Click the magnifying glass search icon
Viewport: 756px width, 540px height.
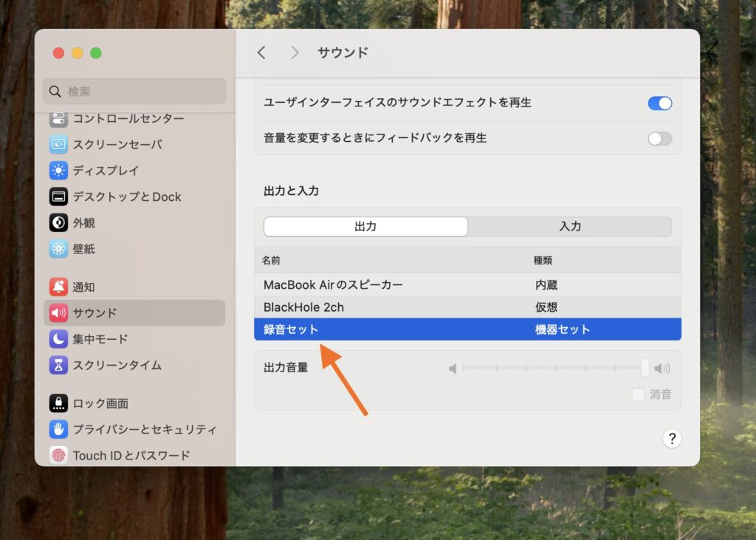[x=55, y=91]
